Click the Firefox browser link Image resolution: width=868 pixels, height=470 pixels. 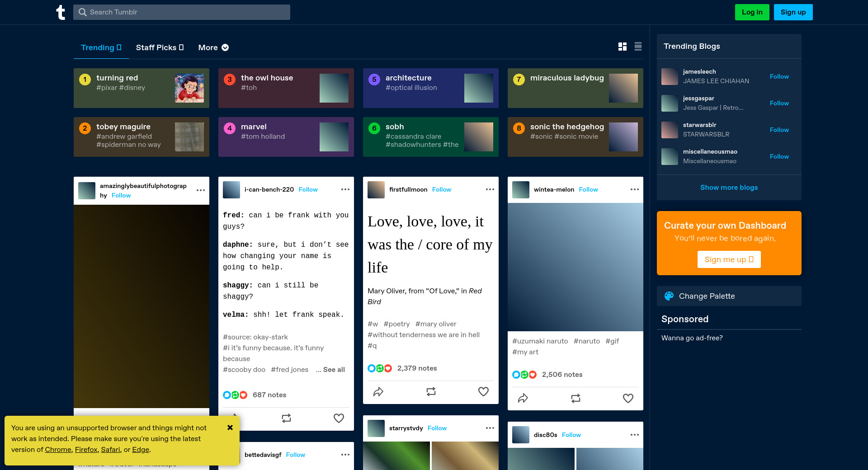click(86, 450)
